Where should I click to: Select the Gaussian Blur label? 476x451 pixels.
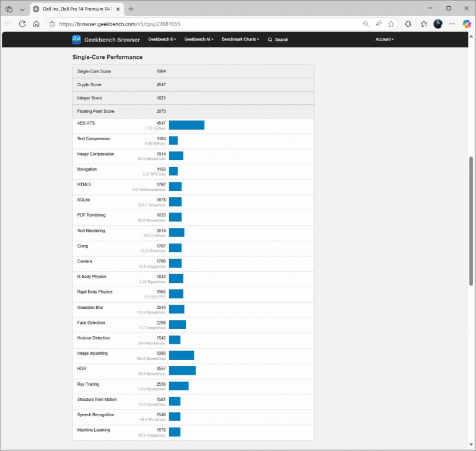tap(90, 307)
